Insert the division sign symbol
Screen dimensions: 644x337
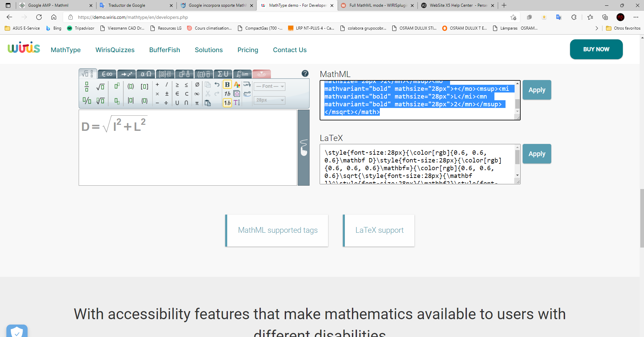pyautogui.click(x=167, y=103)
